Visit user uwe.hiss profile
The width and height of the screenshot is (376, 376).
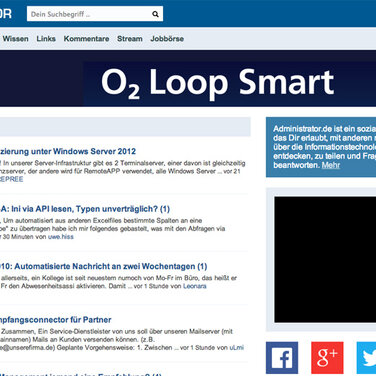pos(61,237)
